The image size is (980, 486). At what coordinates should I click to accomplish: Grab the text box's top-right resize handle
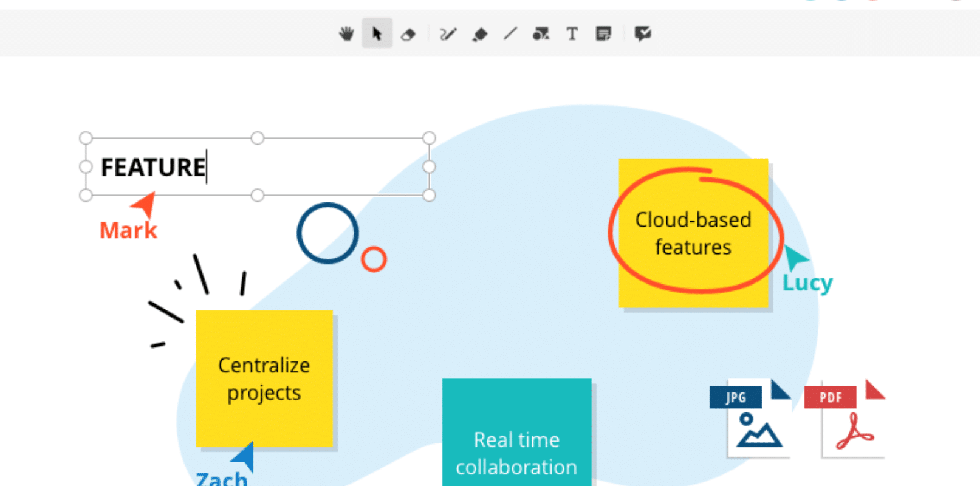(429, 138)
